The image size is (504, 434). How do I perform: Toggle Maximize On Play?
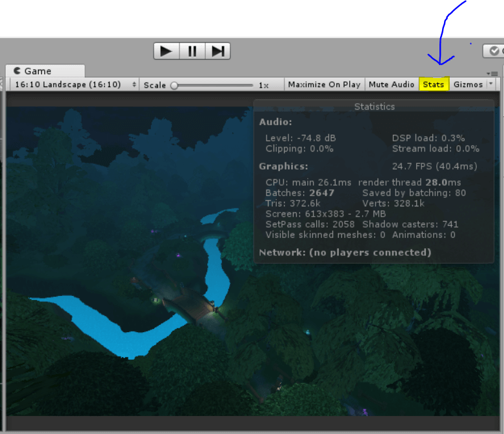tap(324, 84)
